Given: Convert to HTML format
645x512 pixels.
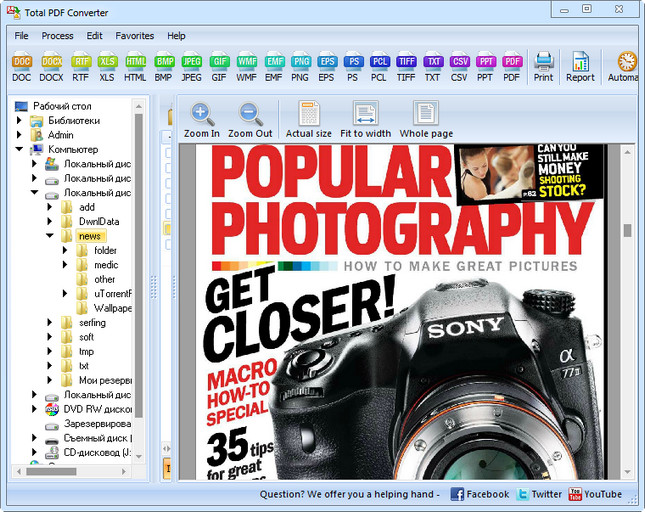Looking at the screenshot, I should [x=135, y=68].
